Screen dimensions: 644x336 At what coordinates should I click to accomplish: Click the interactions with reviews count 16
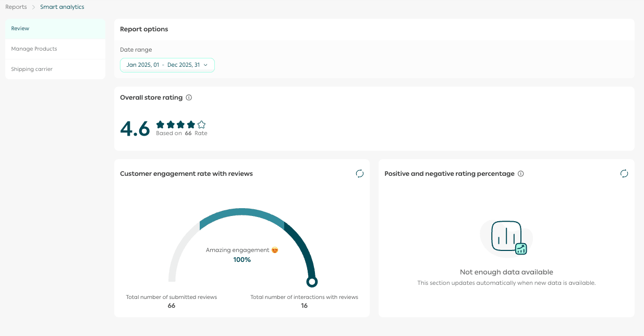point(304,306)
